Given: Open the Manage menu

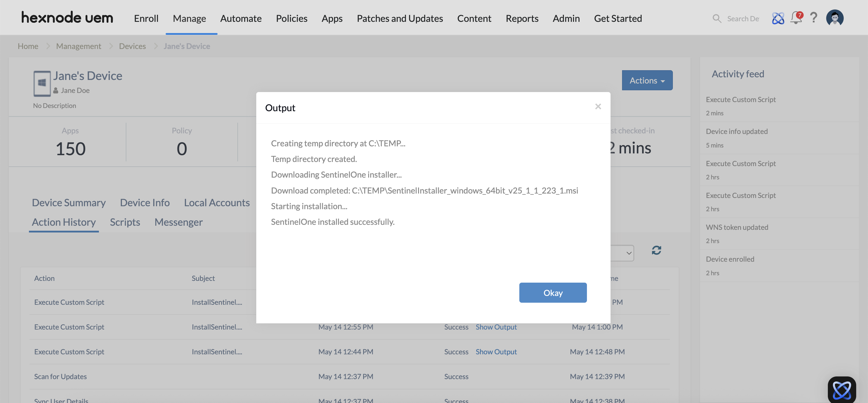Looking at the screenshot, I should tap(189, 18).
